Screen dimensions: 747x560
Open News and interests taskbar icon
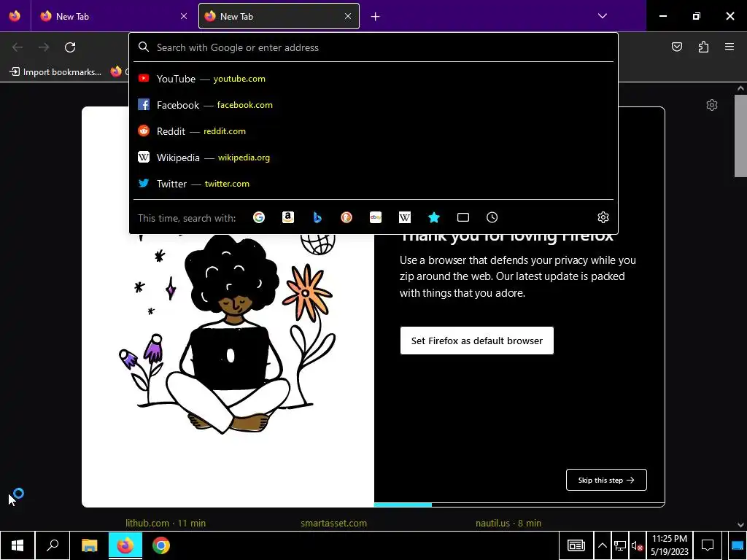(x=576, y=545)
